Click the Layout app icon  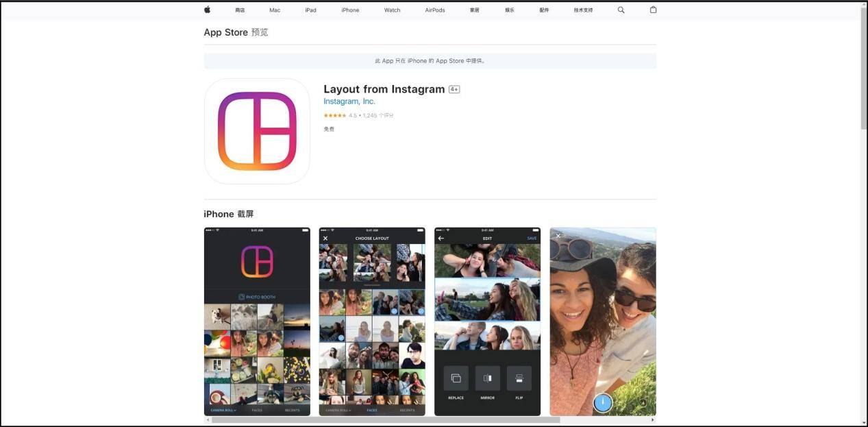(x=257, y=130)
